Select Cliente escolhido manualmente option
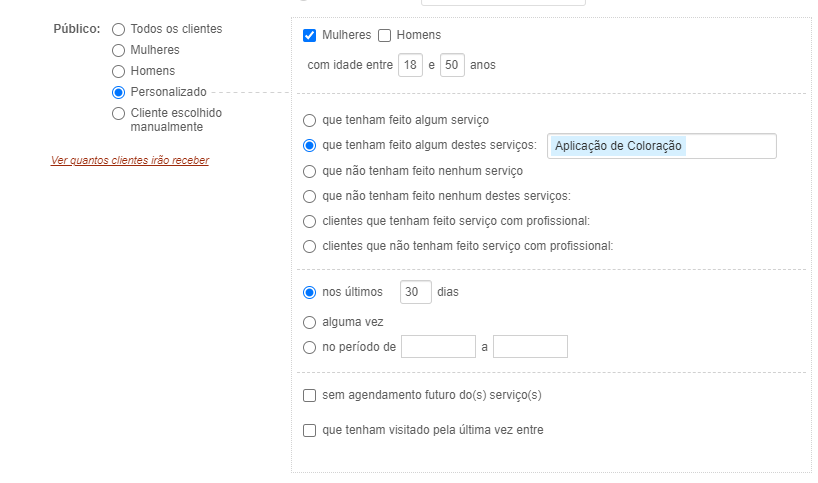Screen dimensions: 818x483 [x=118, y=114]
